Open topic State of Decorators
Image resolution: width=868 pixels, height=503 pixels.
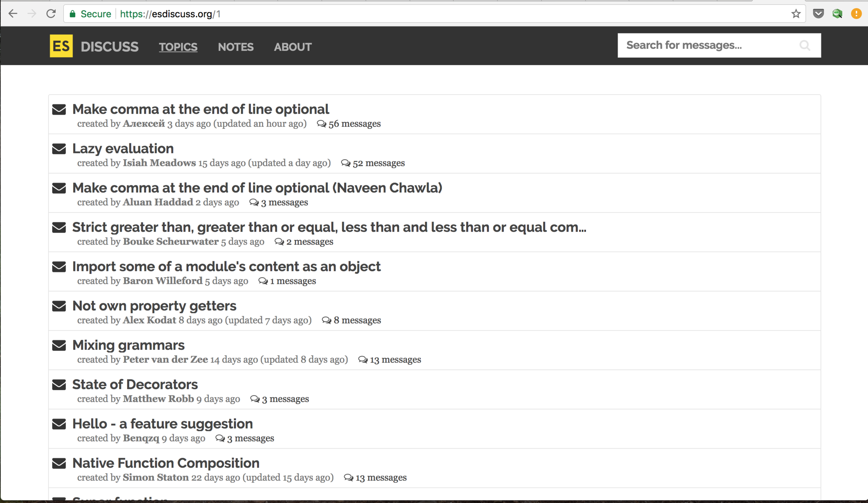[x=135, y=384]
